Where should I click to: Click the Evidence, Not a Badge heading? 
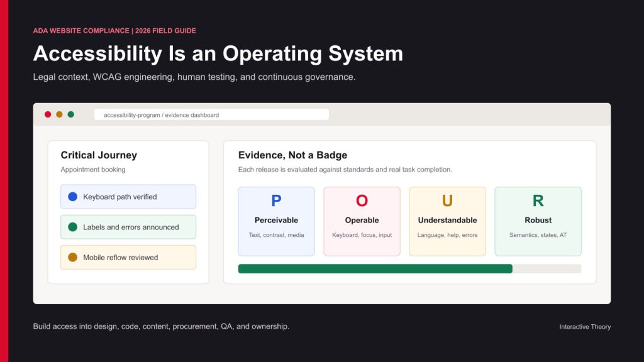(293, 155)
